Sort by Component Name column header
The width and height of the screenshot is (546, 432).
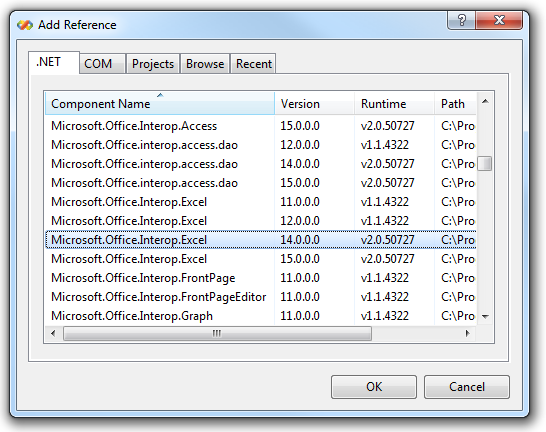click(160, 103)
